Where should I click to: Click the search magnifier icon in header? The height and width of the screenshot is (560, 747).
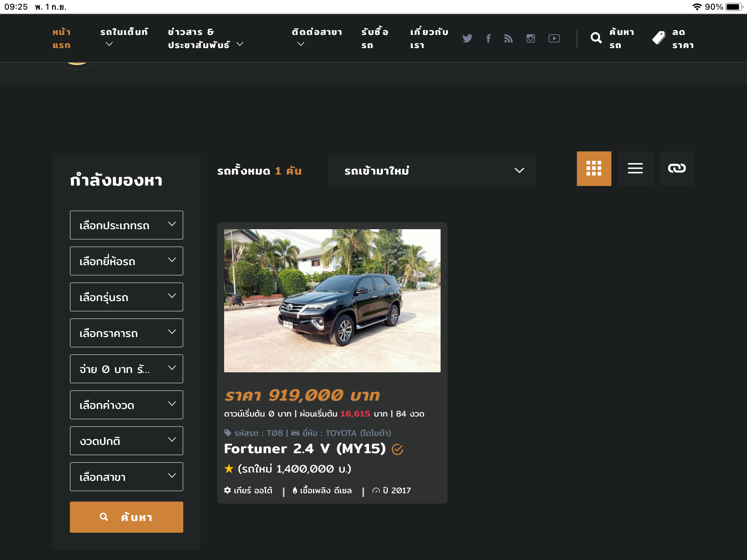596,38
